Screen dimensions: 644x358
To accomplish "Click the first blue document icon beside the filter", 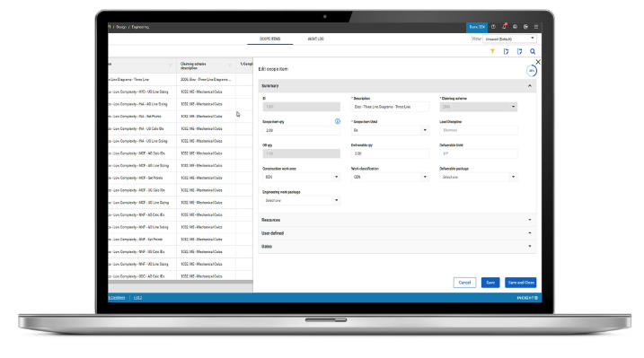I will coord(506,51).
